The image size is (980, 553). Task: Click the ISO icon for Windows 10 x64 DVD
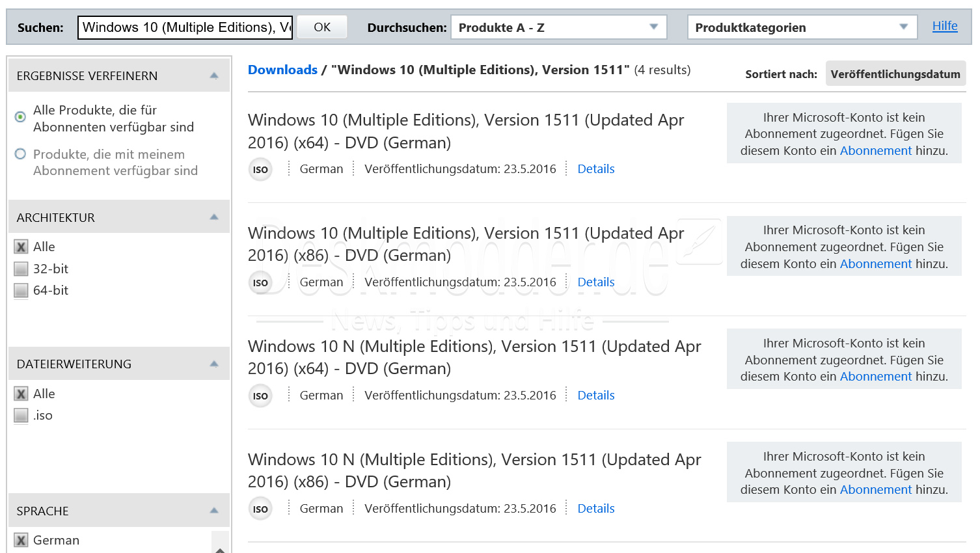tap(260, 170)
